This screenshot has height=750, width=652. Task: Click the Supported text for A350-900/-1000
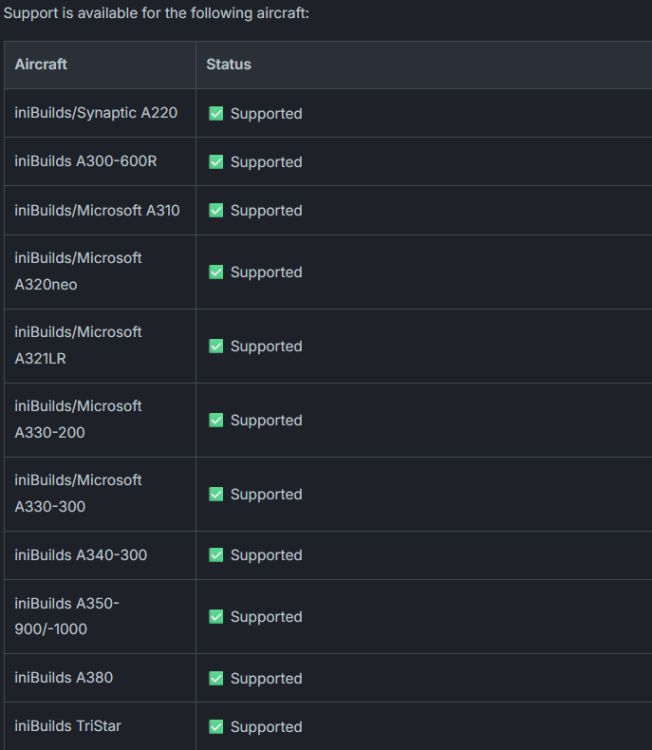pos(266,617)
